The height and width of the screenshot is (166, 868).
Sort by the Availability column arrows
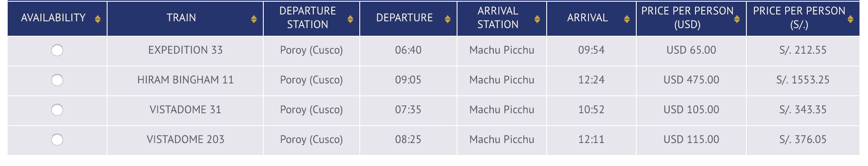pos(98,19)
